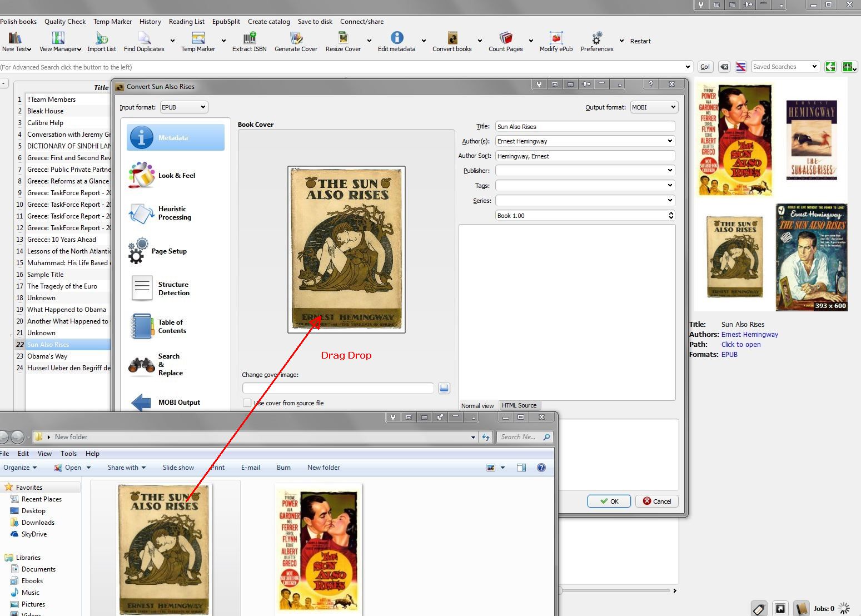This screenshot has width=861, height=616.
Task: Open the dropdown arrow next to Convert books
Action: pyautogui.click(x=479, y=41)
